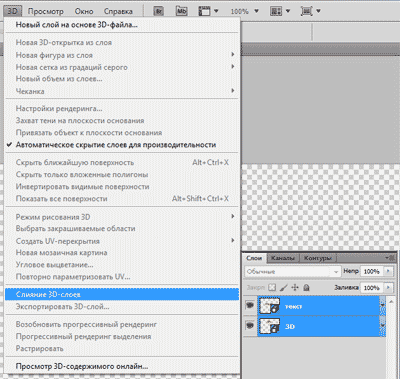The height and width of the screenshot is (379, 400).
Task: Choose Угловое выцветание menu item
Action: point(122,265)
